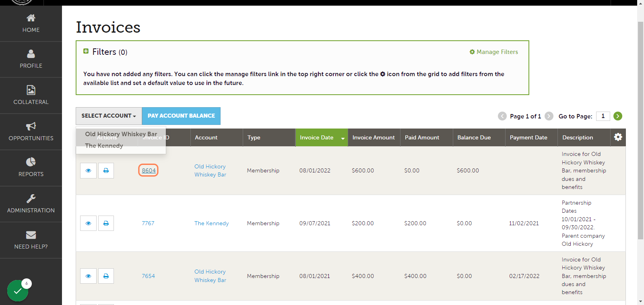Click the previous page arrow
The image size is (644, 305).
pos(502,116)
